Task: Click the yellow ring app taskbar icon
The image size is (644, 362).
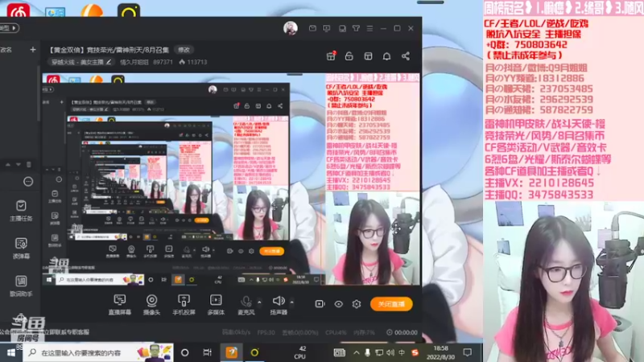Action: click(x=254, y=352)
